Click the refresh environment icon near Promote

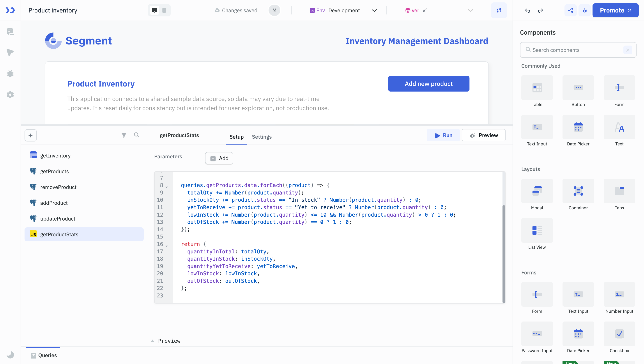tap(499, 10)
